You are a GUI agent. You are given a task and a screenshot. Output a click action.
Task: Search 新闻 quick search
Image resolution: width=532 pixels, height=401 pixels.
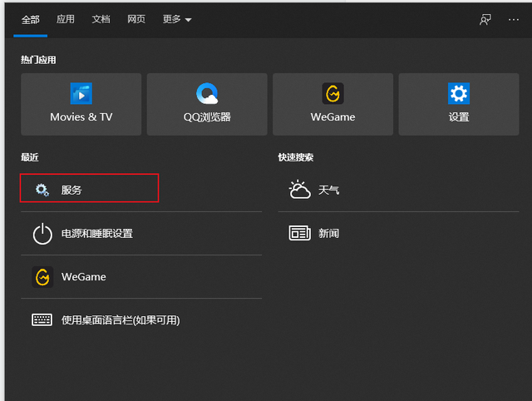tap(399, 233)
